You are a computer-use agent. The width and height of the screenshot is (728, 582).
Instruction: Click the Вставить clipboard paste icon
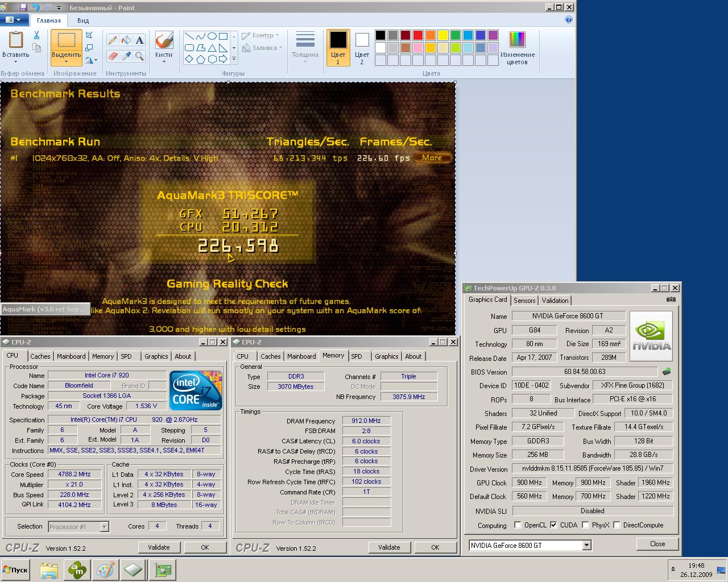pos(15,40)
